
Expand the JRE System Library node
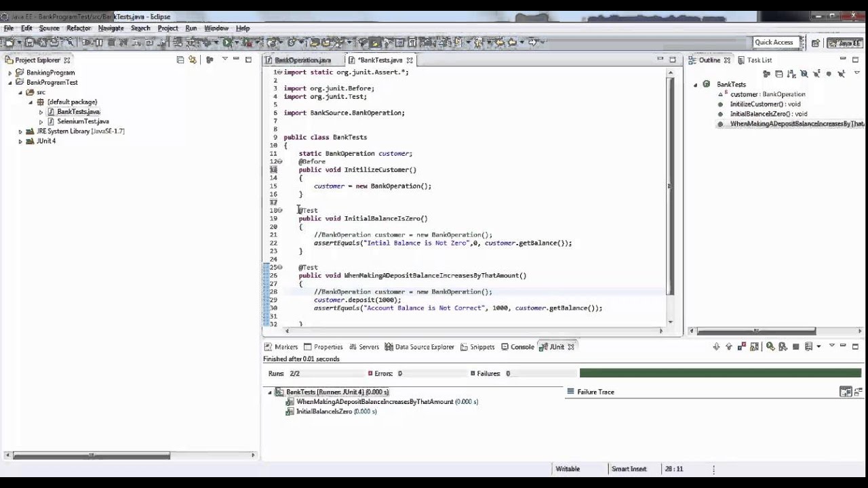[20, 131]
